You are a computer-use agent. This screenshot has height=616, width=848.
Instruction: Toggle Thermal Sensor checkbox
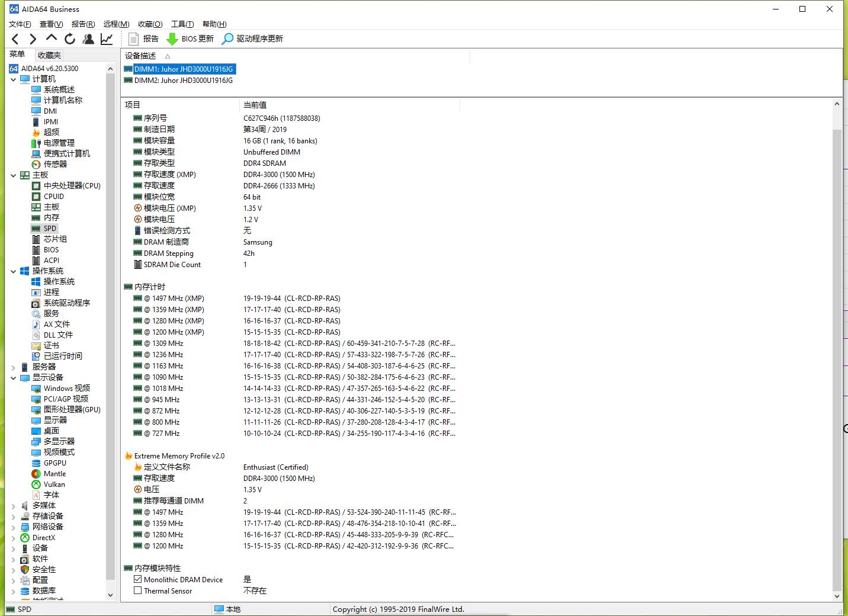coord(137,591)
